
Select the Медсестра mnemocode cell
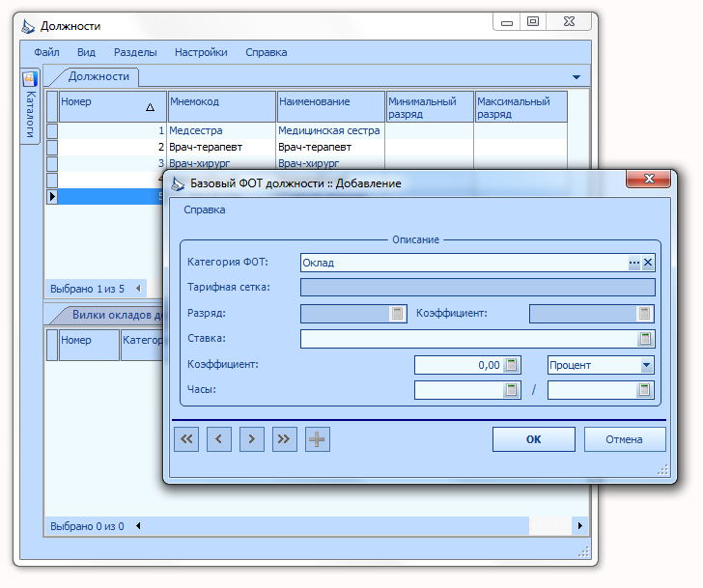point(221,131)
